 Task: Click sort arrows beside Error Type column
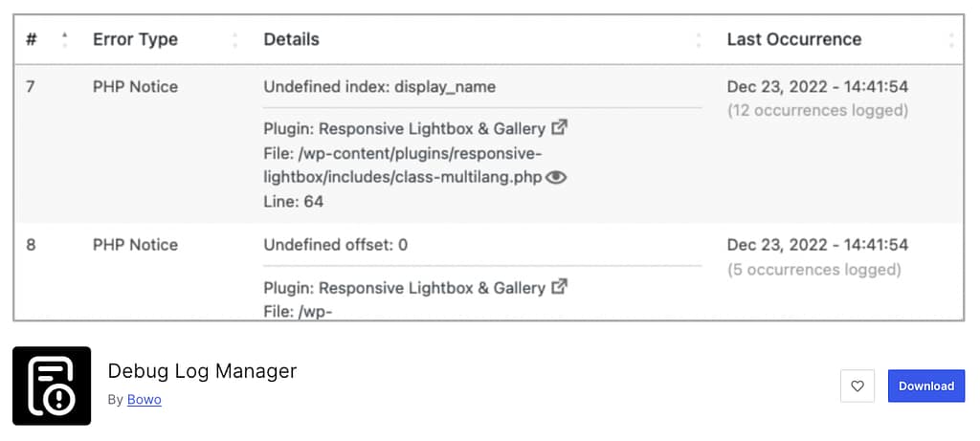tap(235, 39)
